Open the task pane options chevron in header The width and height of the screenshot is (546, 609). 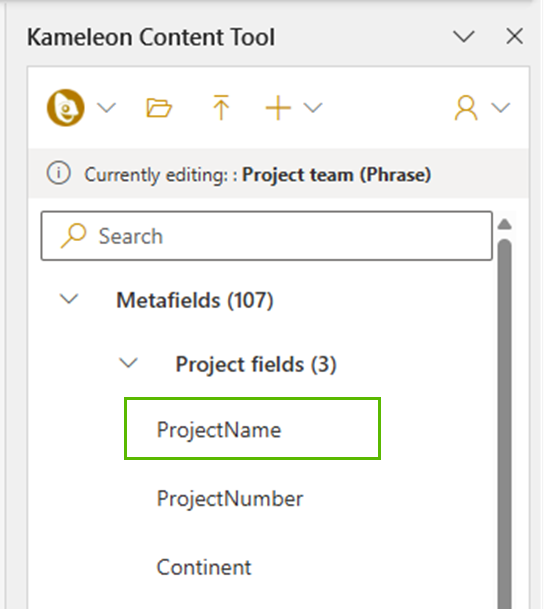[464, 37]
